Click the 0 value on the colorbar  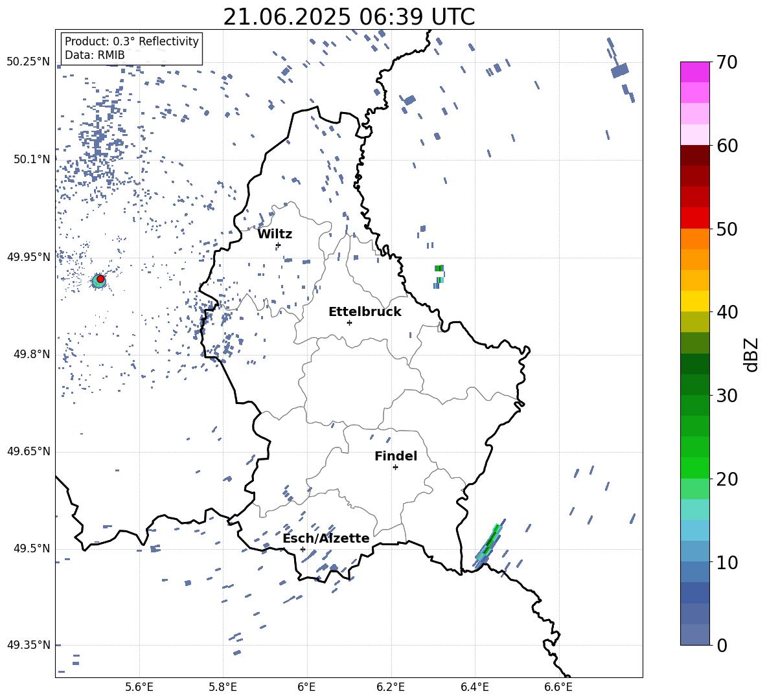pyautogui.click(x=722, y=645)
